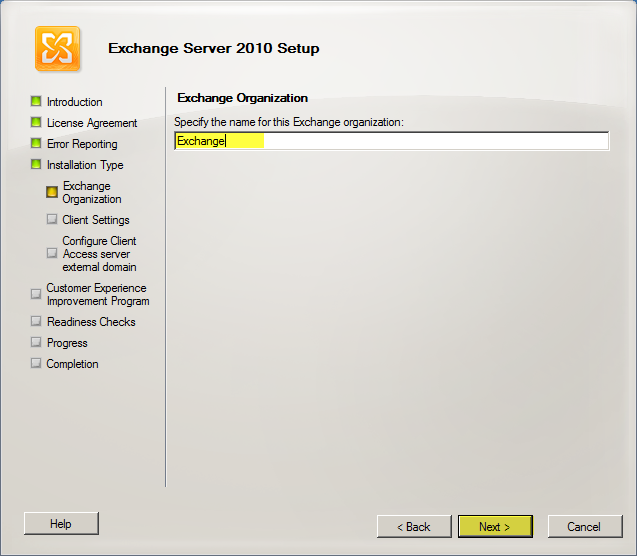Select Configure Client Access server external domain label
Viewport: 637px width, 556px height.
100,254
